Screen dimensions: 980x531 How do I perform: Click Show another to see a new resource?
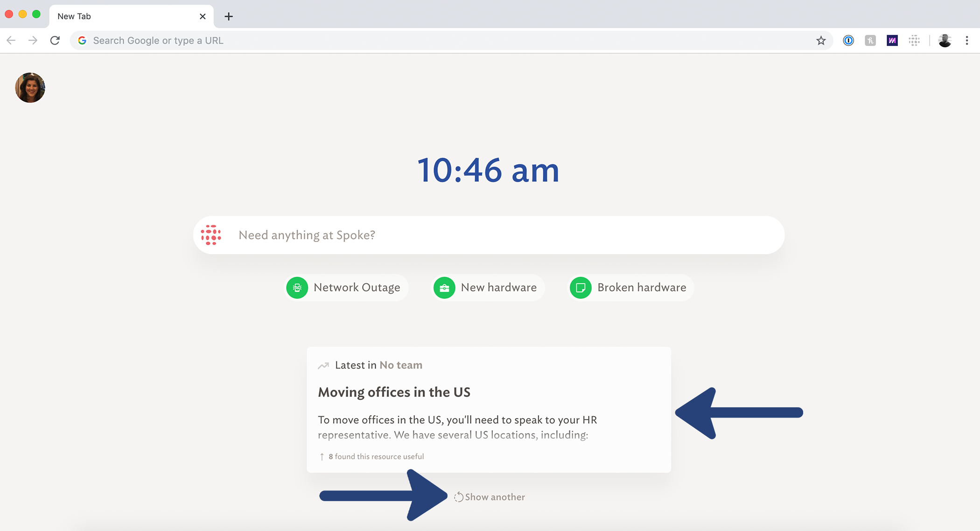click(495, 497)
